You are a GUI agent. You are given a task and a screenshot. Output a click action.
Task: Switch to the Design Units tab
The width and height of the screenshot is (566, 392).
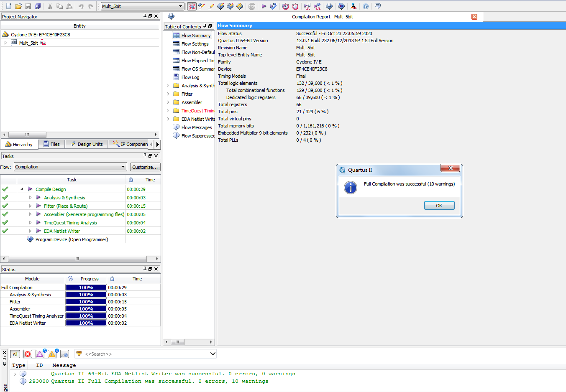[x=87, y=144]
